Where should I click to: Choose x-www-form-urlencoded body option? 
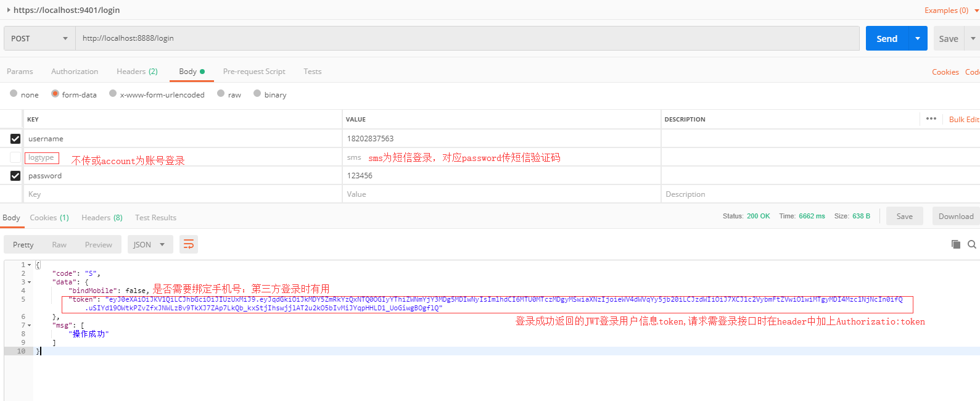pyautogui.click(x=113, y=94)
